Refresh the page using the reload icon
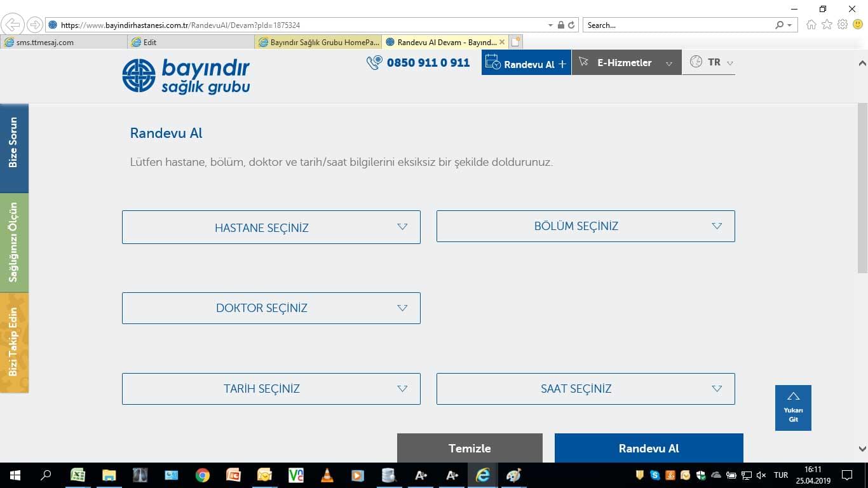This screenshot has height=488, width=868. pyautogui.click(x=571, y=25)
